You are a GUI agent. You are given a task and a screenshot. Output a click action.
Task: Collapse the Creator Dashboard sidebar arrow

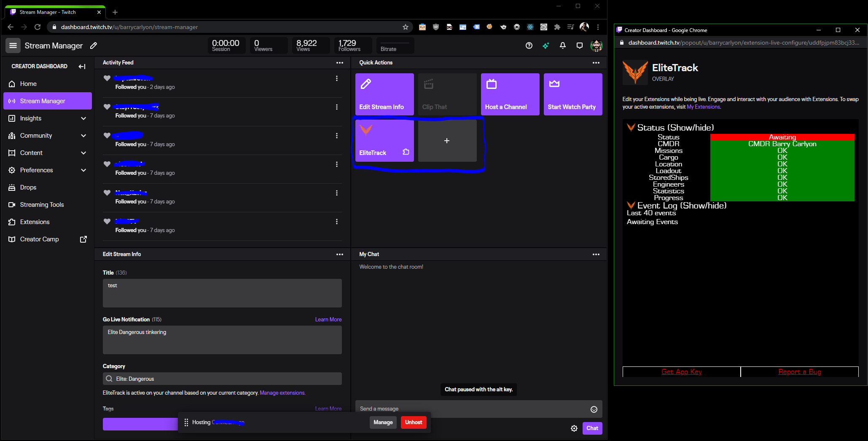[x=82, y=67]
